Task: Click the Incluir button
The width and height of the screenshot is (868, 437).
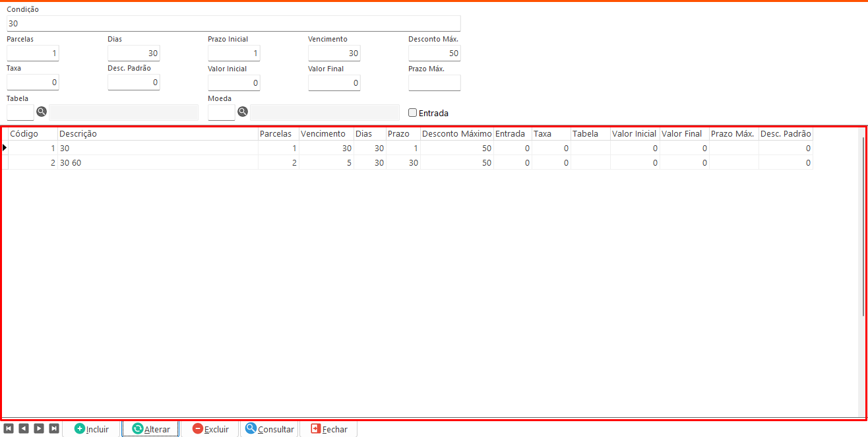Action: coord(91,429)
